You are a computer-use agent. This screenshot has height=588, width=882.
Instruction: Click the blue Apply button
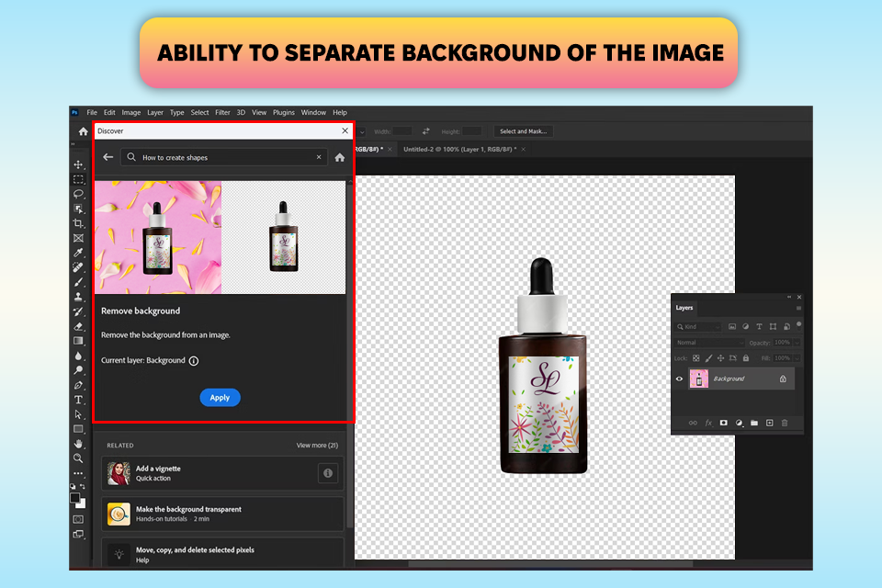pos(220,397)
